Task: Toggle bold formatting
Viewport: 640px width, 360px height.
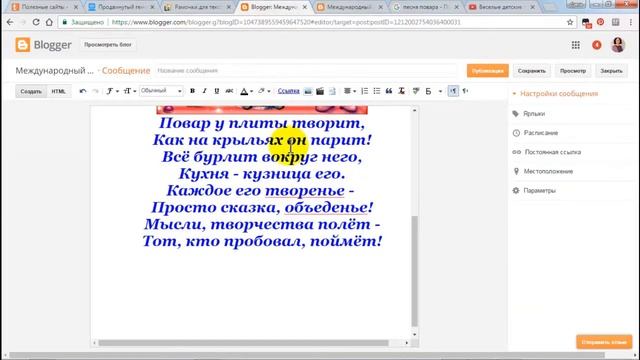Action: 192,91
